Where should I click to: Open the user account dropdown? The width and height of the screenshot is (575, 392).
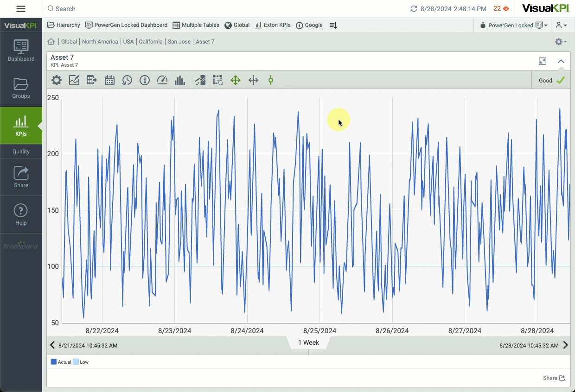point(561,25)
